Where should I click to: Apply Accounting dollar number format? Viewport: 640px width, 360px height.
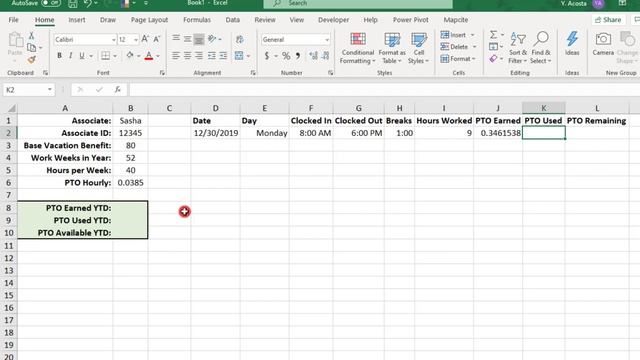pos(267,56)
